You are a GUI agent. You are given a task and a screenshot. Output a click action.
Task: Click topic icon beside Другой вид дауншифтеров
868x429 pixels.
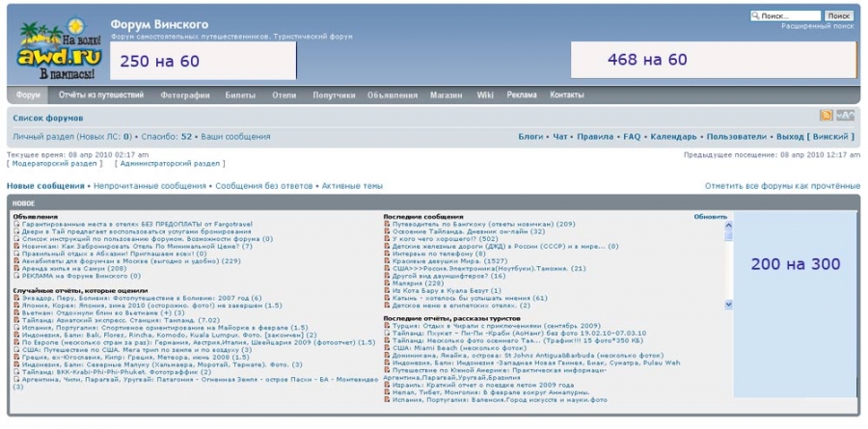(387, 276)
